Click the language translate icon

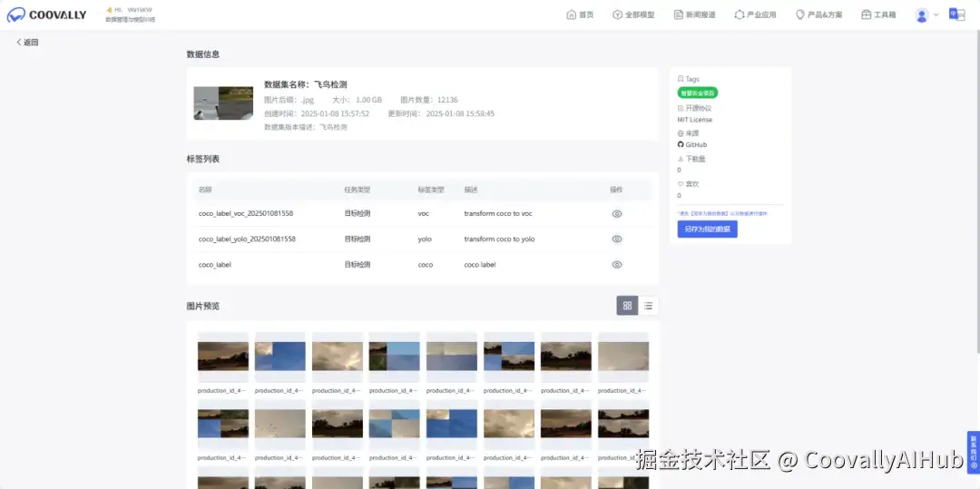[x=956, y=15]
